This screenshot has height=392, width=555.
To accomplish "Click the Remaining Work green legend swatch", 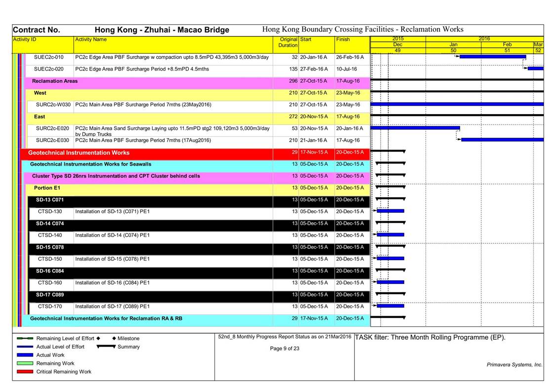I will pos(25,363).
